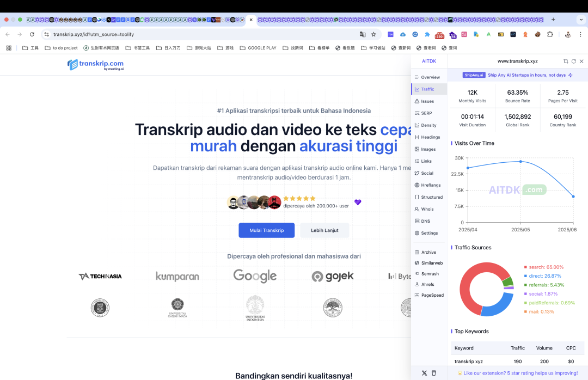Click the translate page icon in address bar
The height and width of the screenshot is (380, 588).
pyautogui.click(x=363, y=34)
